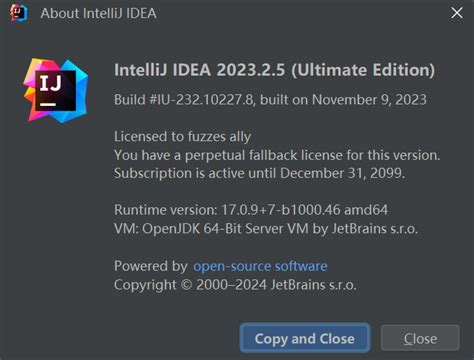Click the Copy and Close button
Screen dimensions: 474x360
pos(305,338)
